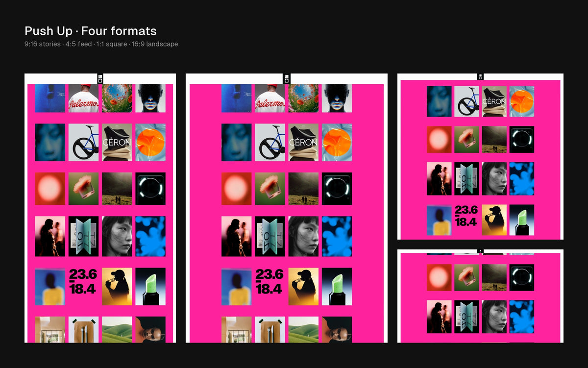Screen dimensions: 588x368
Task: Select the red glowing orb in the landscape frame
Action: pyautogui.click(x=439, y=278)
